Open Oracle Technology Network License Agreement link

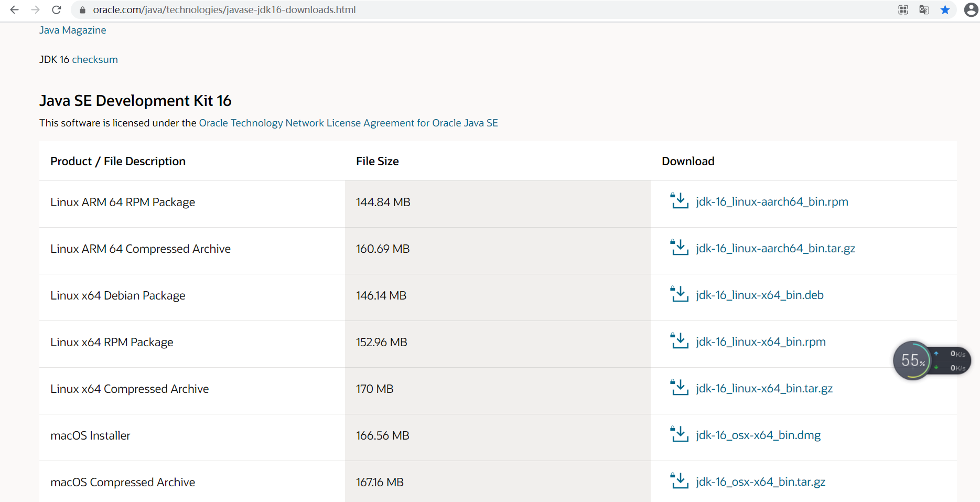point(348,123)
